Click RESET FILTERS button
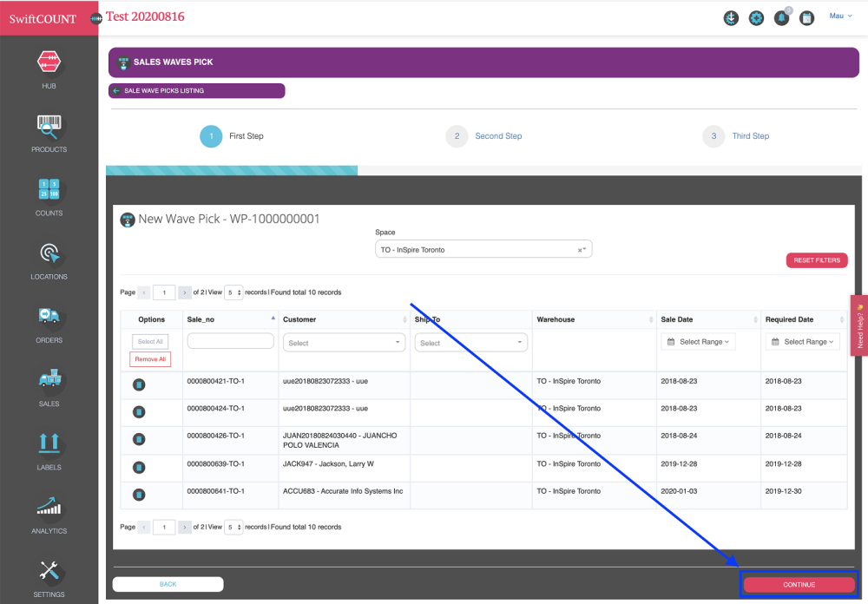The width and height of the screenshot is (868, 604). tap(817, 260)
